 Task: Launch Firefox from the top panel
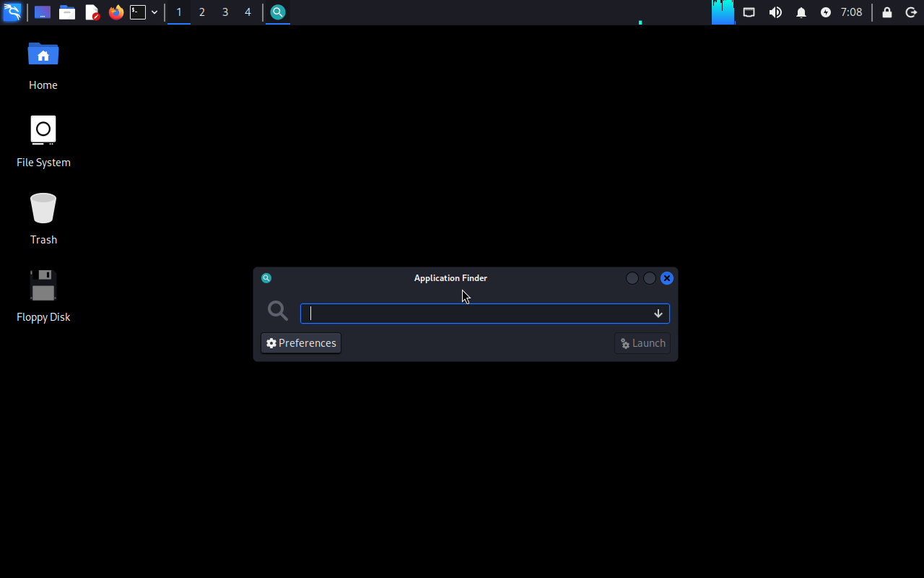point(116,12)
